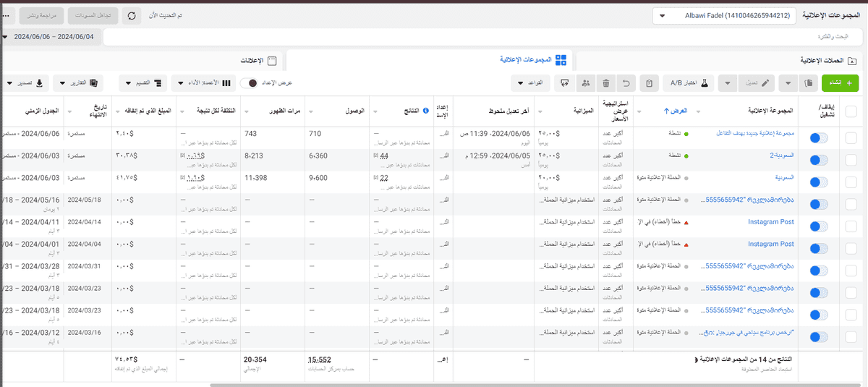This screenshot has width=868, height=387.
Task: Click the expand arrow beside results-from-14-ad-sets summary
Action: pyautogui.click(x=696, y=359)
